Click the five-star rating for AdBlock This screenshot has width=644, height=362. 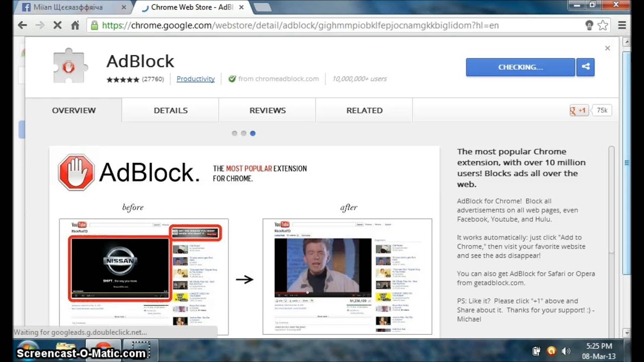pyautogui.click(x=123, y=79)
